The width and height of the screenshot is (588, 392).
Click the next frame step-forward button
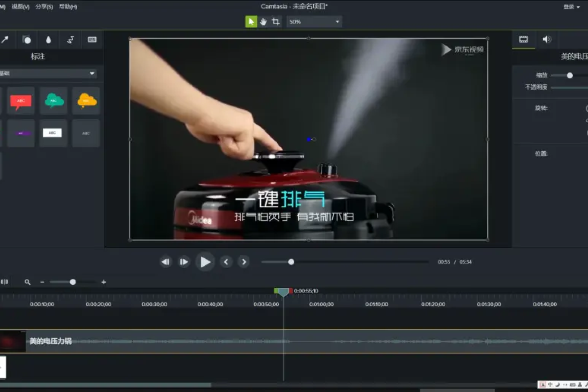184,262
